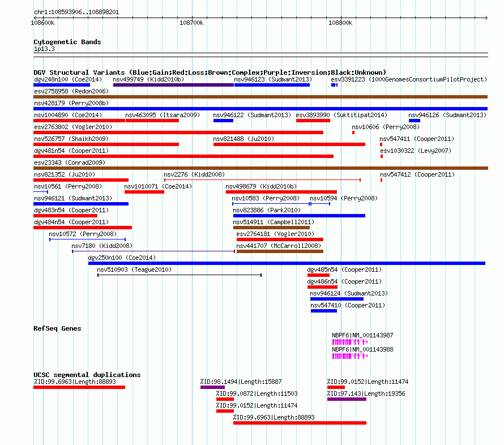Click dgv483n54 (Cooper2011) variant label
Screen dimensions: 504x445
click(71, 210)
